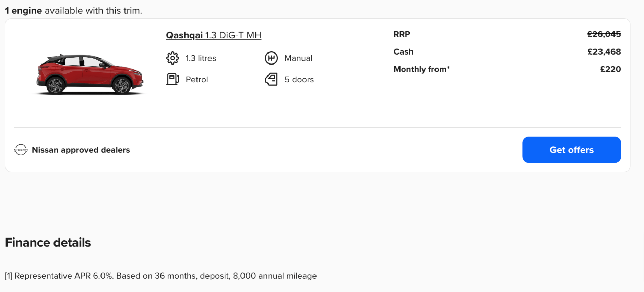Select the Nissan approved dealers label
644x292 pixels.
point(81,150)
